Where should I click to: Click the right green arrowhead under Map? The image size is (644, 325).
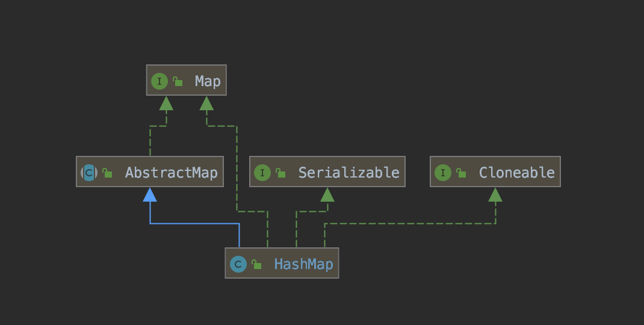(x=206, y=104)
